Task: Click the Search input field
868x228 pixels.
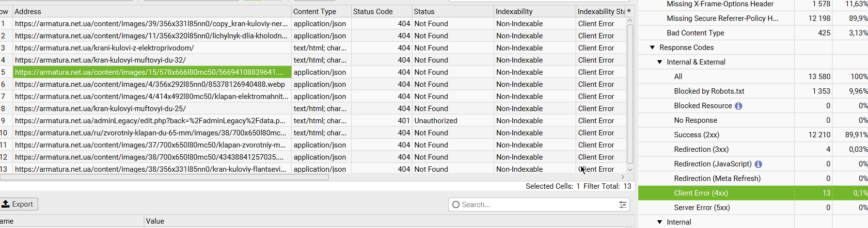Action: (x=539, y=205)
